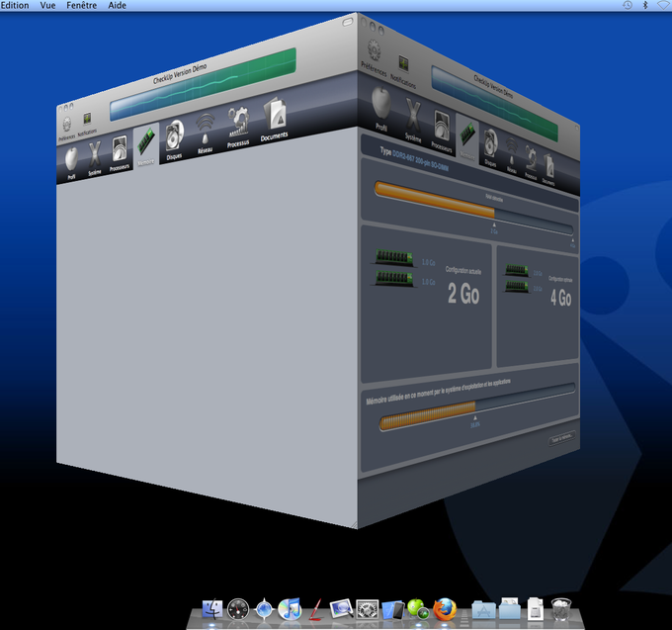Select Réseau tab on the blank-panel face
The width and height of the screenshot is (672, 630).
pos(206,133)
